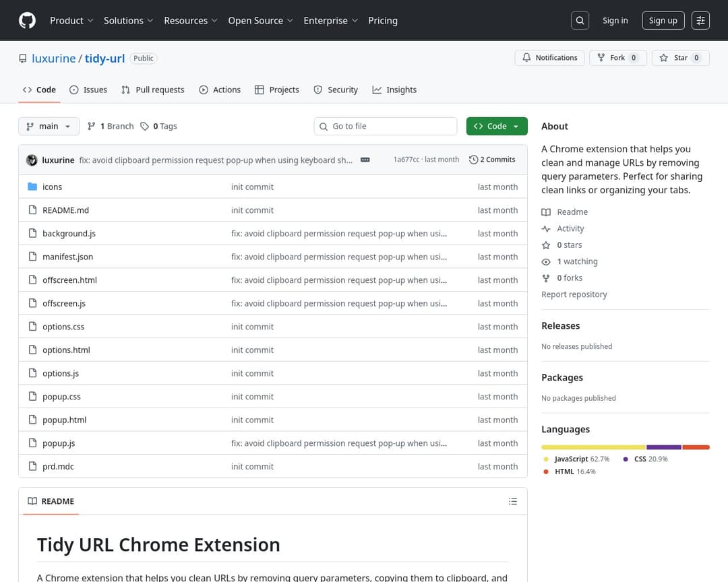Open the green Code dropdown button

(497, 126)
